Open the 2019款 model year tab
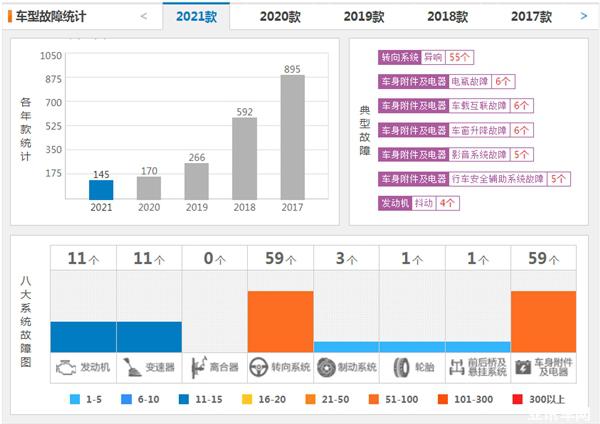Viewport: 600px width, 424px height. 364,17
